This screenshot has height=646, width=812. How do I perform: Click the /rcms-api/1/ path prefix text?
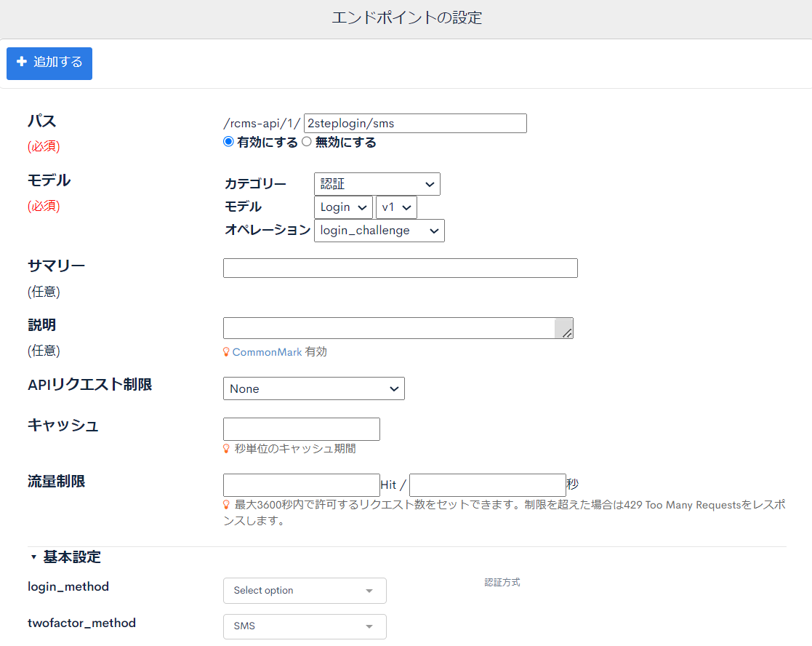262,123
